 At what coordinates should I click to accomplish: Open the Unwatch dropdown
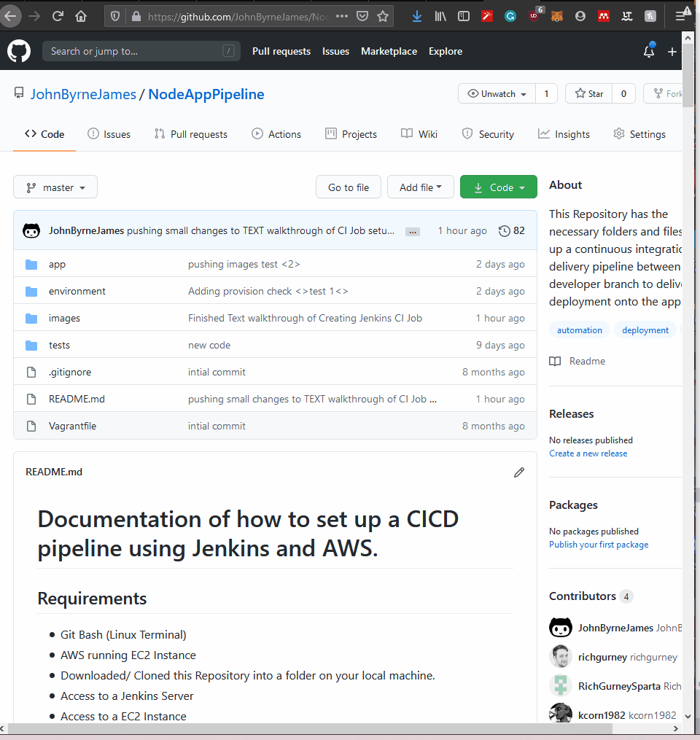click(497, 93)
